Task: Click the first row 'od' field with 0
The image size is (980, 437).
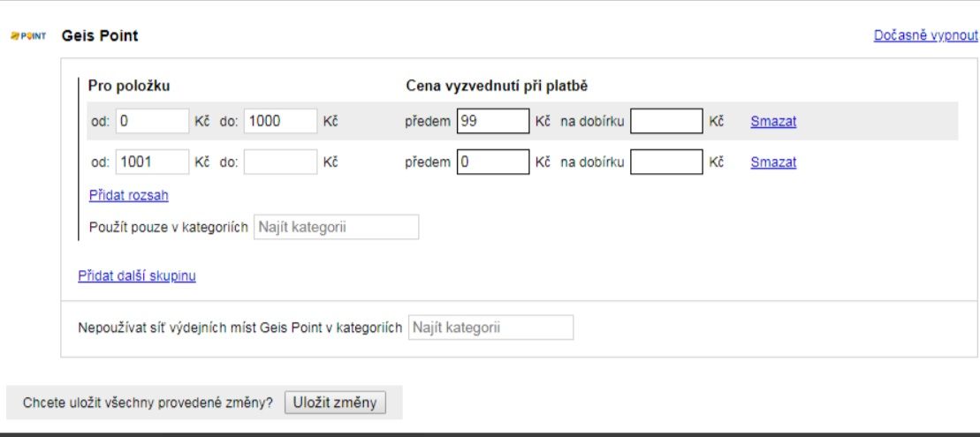Action: [x=152, y=121]
